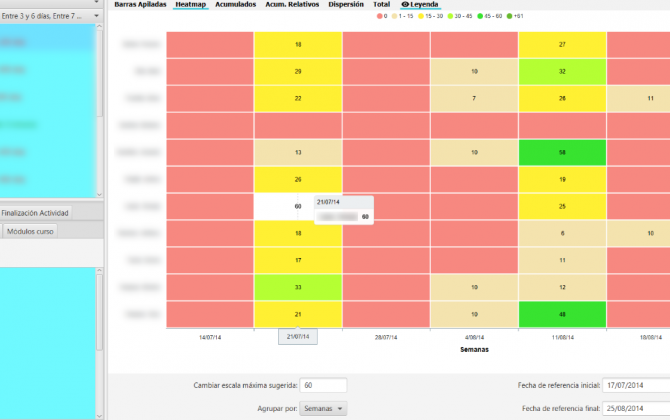Select the heatmap cell with value 22
The width and height of the screenshot is (670, 420).
(298, 98)
